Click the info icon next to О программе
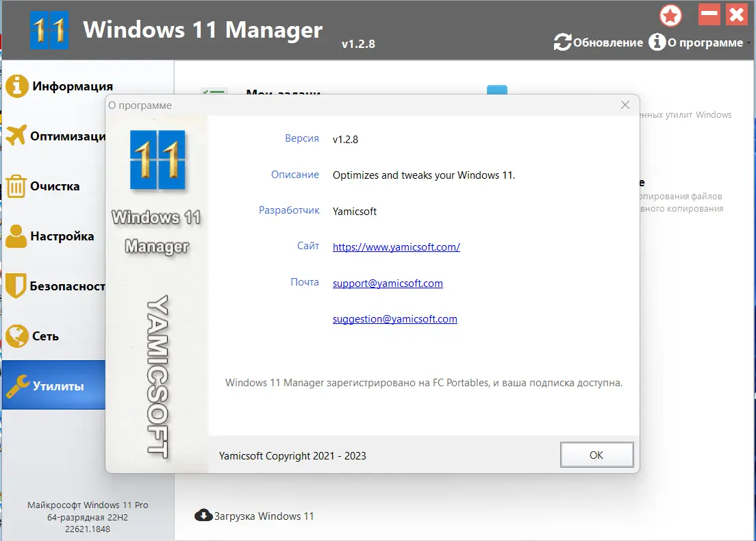Screen dimensions: 756x541 click(x=658, y=42)
